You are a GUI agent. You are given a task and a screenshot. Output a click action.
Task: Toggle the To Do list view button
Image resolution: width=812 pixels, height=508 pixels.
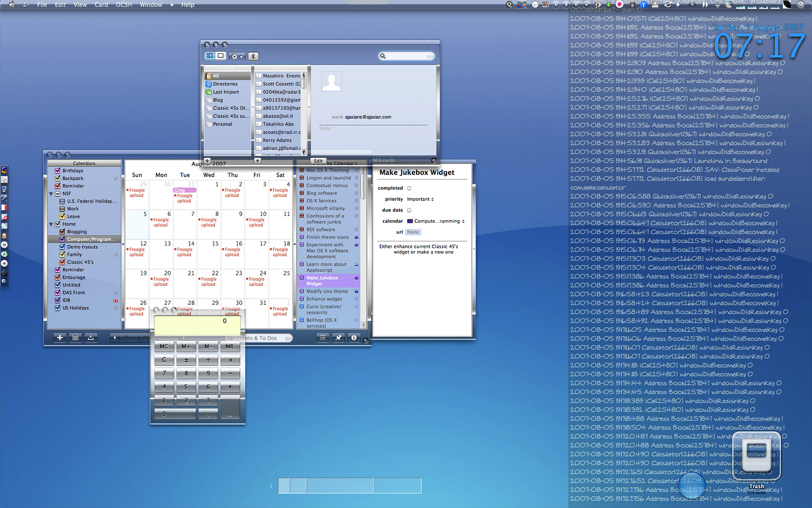[x=322, y=338]
